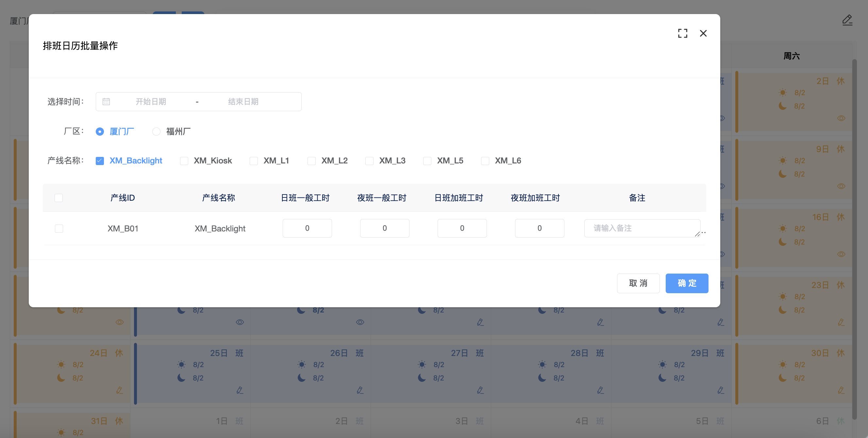Click the 取消 cancel button
The width and height of the screenshot is (868, 438).
(638, 283)
